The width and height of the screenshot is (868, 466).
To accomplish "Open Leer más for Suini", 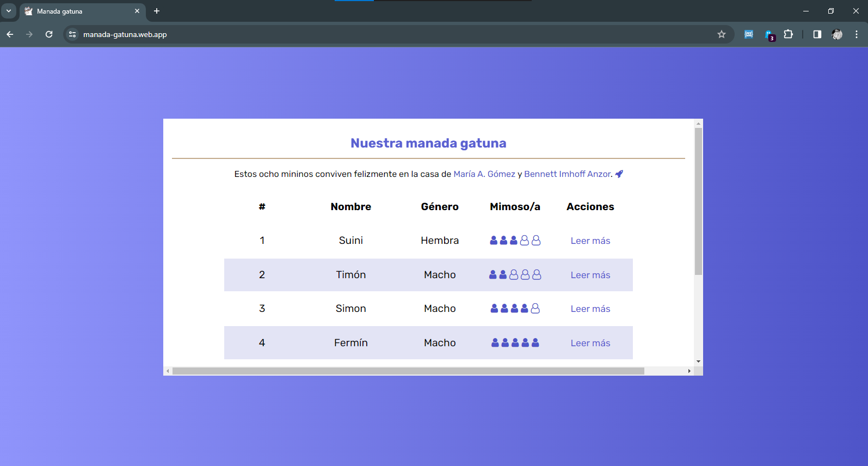I will click(x=590, y=241).
